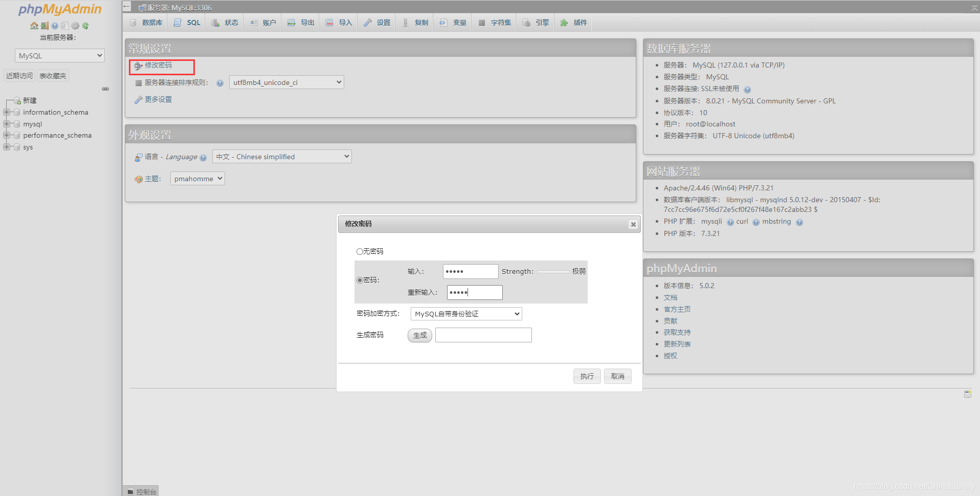Screen dimensions: 980x496
Task: Click the SSL connection info help icon
Action: (747, 90)
